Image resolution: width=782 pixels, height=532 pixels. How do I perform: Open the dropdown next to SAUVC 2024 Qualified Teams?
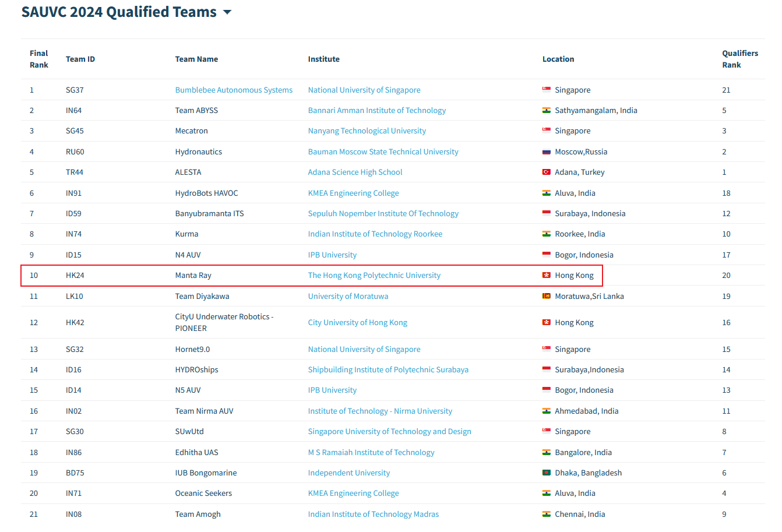coord(227,12)
